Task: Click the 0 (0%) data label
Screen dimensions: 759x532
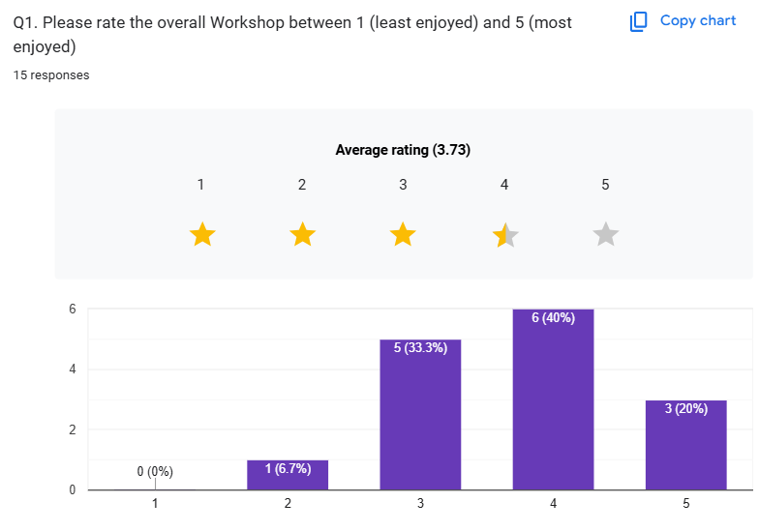Action: pyautogui.click(x=155, y=472)
